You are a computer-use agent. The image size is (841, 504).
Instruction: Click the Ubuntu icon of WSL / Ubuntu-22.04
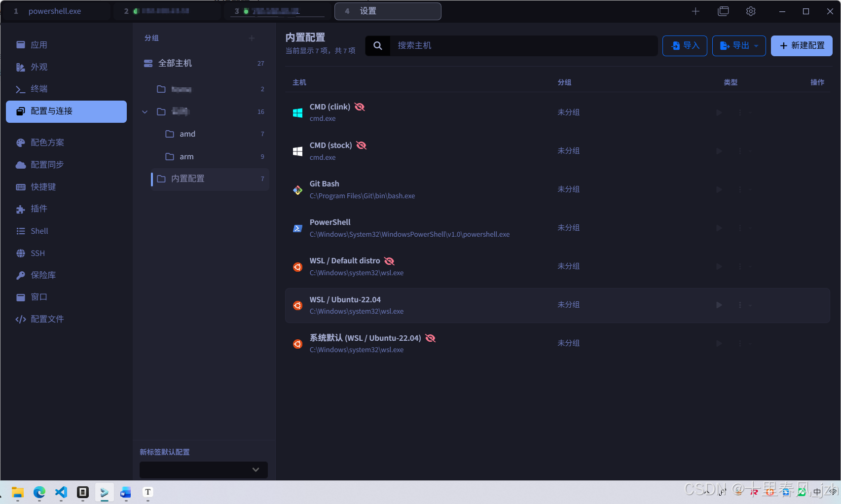pyautogui.click(x=297, y=305)
